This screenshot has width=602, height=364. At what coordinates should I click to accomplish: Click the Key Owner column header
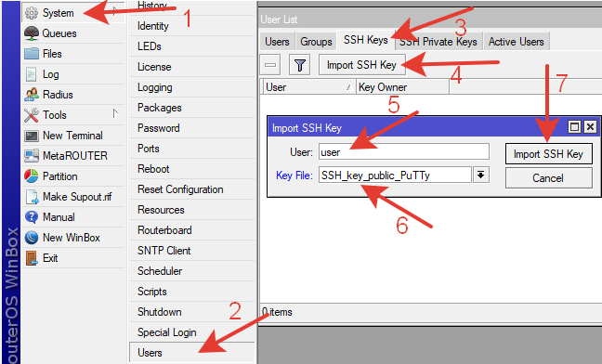pyautogui.click(x=402, y=87)
